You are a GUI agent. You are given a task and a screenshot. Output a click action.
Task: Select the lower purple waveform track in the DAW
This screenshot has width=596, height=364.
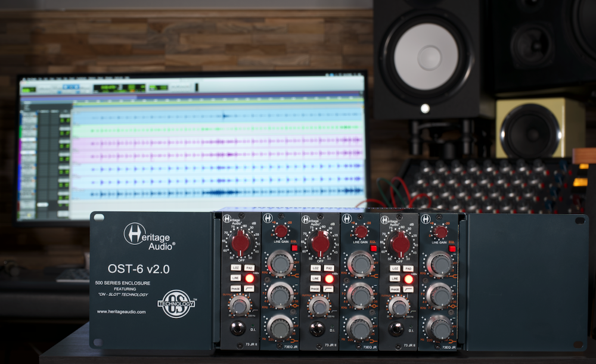point(217,155)
